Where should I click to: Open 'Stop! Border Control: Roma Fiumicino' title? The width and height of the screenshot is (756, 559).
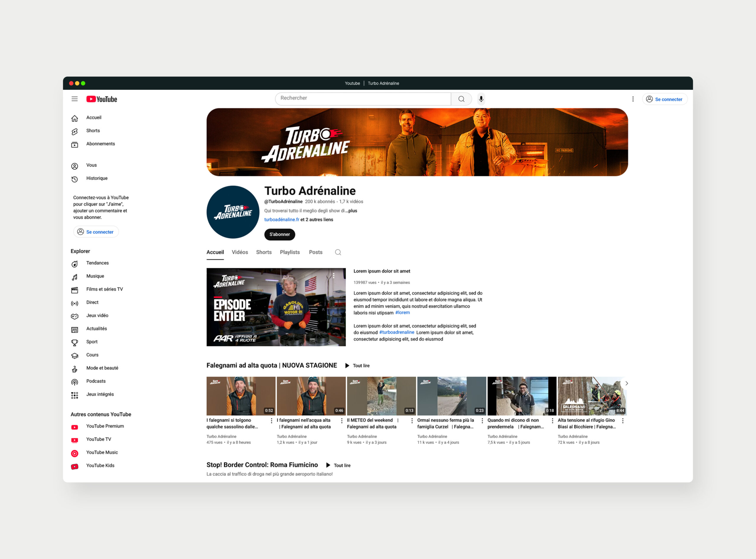262,465
